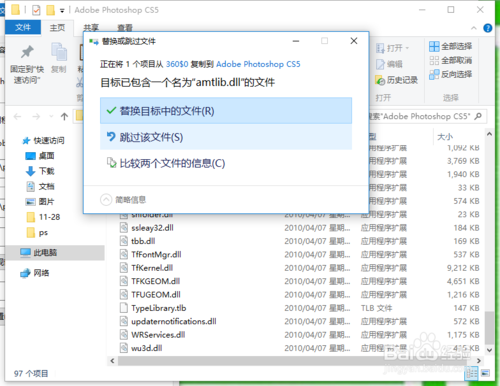This screenshot has width=500, height=386.
Task: Switch to large icons view in status bar
Action: pyautogui.click(x=485, y=373)
